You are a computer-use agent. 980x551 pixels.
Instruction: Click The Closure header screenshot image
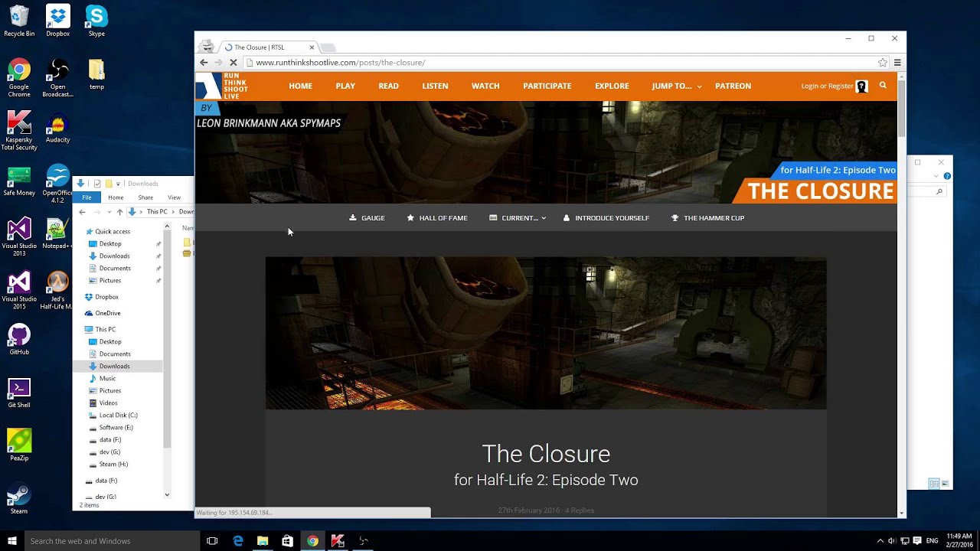[x=546, y=333]
